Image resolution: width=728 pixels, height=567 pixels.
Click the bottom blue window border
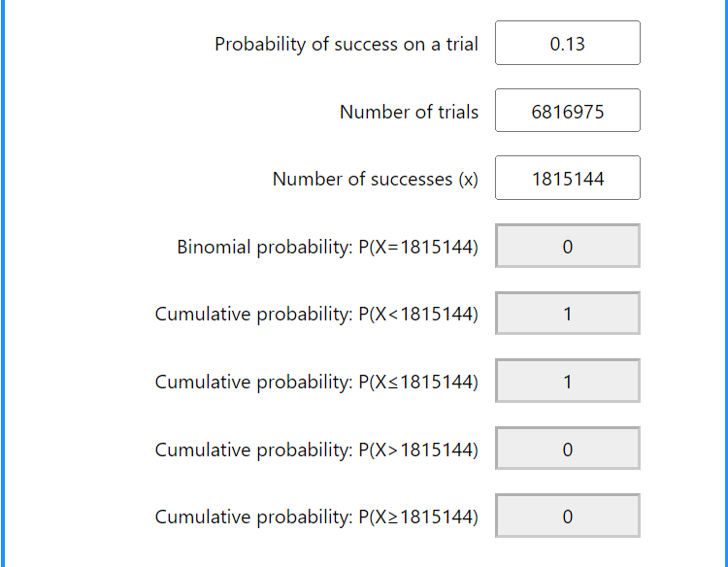364,564
